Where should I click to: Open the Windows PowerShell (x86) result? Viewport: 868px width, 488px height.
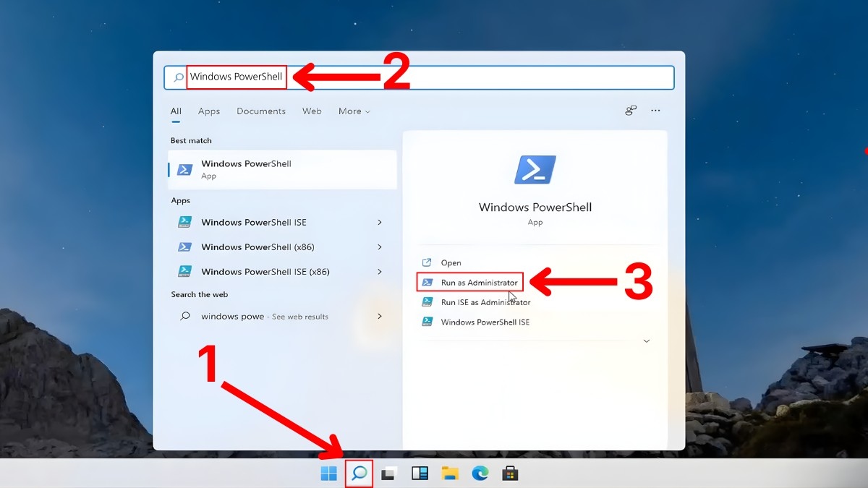coord(282,247)
